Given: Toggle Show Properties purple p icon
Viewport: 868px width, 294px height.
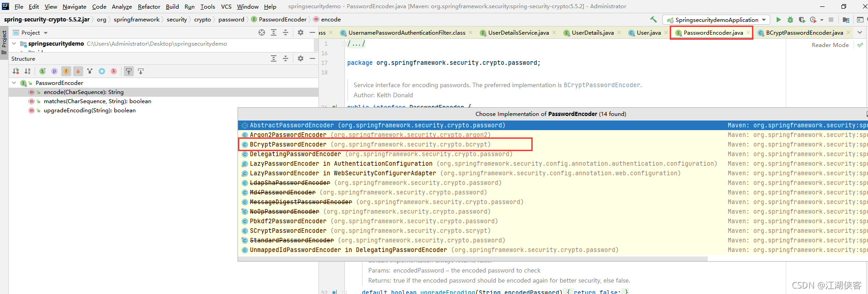Looking at the screenshot, I should pos(54,71).
